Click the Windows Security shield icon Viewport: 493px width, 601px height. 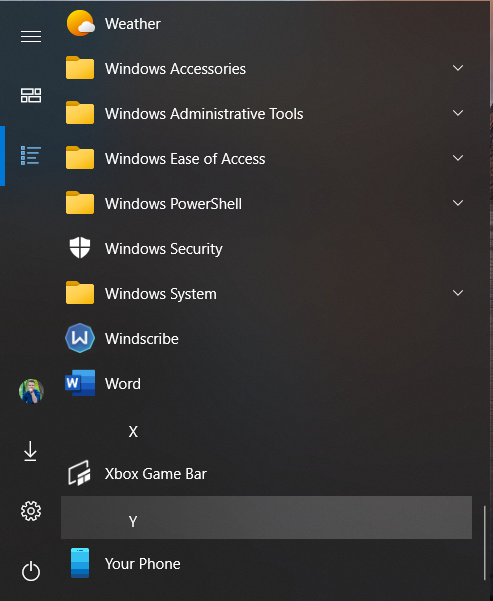pyautogui.click(x=80, y=248)
